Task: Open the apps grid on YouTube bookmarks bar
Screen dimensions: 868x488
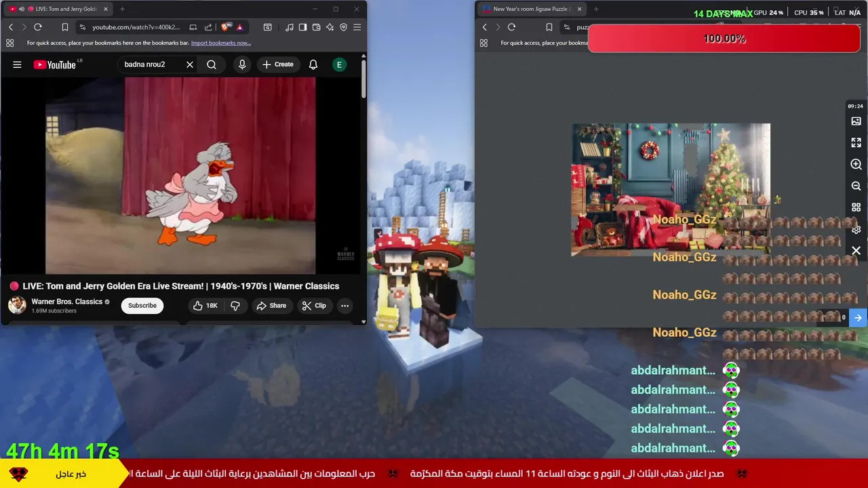Action: point(9,43)
